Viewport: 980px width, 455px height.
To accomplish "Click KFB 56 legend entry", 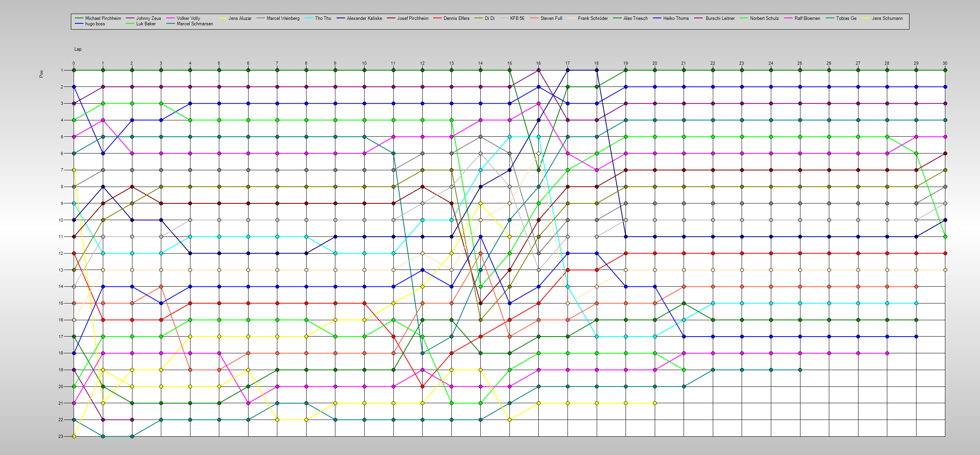I will tap(512, 18).
